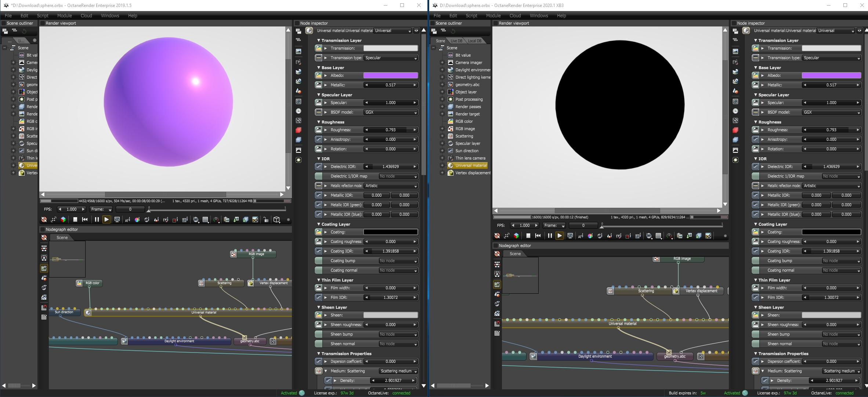The width and height of the screenshot is (868, 397).
Task: Click the auto-focus picker in the 2019.1.5 viewport toolbar
Action: point(127,220)
